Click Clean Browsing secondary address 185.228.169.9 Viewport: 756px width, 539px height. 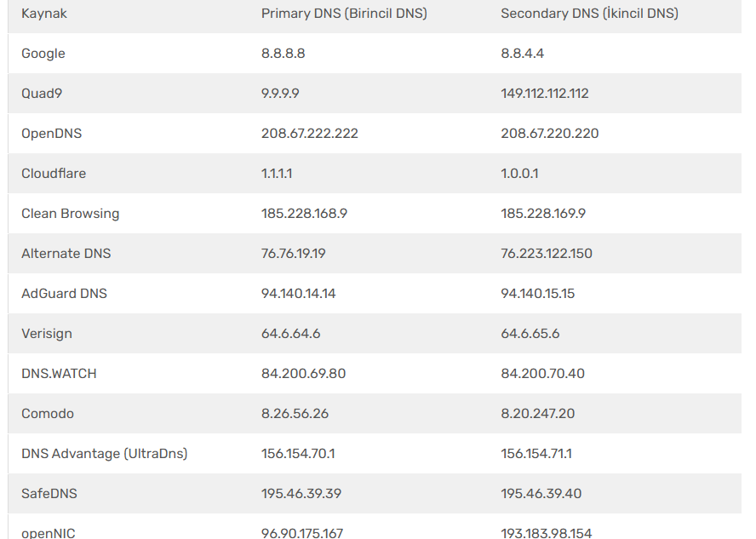coord(543,214)
